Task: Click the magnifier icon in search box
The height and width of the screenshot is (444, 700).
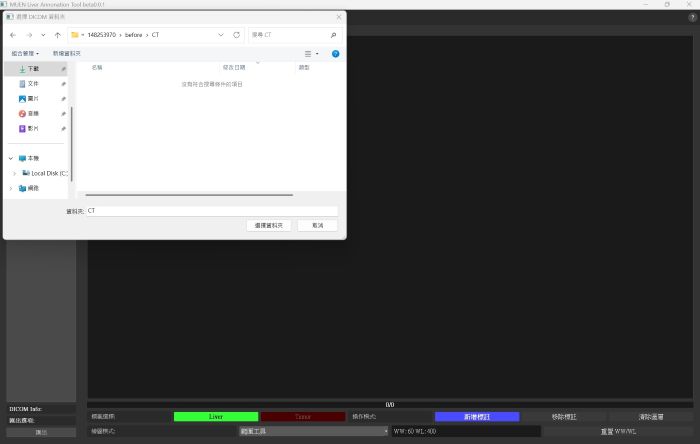Action: (333, 35)
